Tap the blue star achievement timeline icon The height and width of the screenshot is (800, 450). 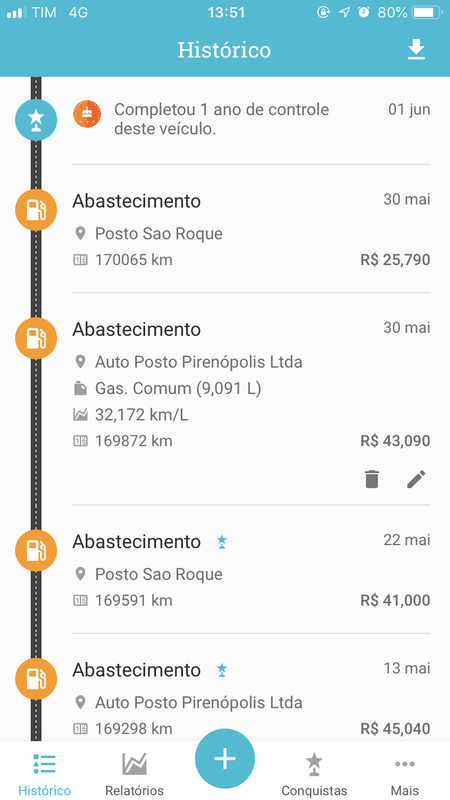click(x=36, y=119)
